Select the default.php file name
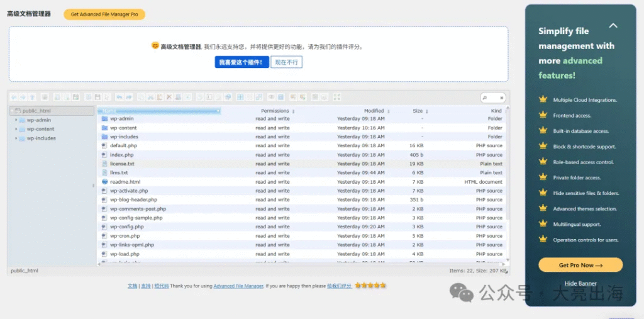 click(x=123, y=146)
